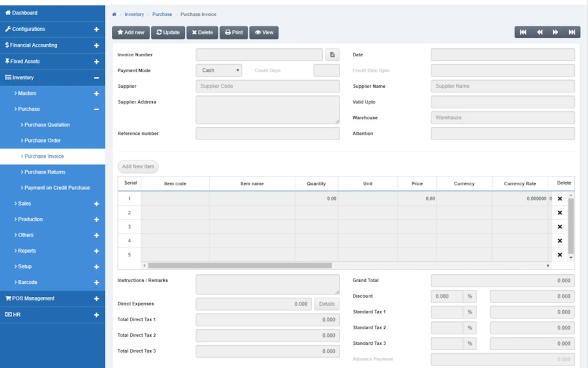The height and width of the screenshot is (368, 588).
Task: Click the Warehouse input field
Action: (503, 118)
